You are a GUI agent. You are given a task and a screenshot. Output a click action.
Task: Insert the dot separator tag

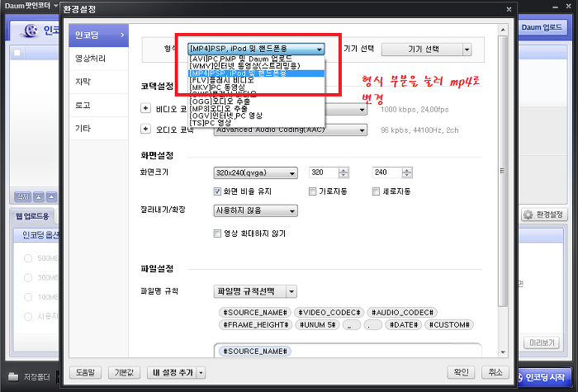point(372,325)
